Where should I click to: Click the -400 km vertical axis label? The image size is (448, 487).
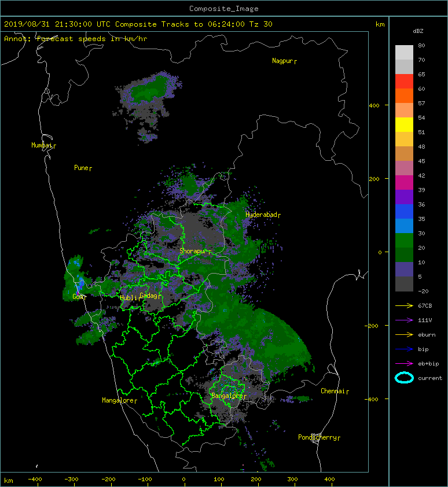pos(372,400)
